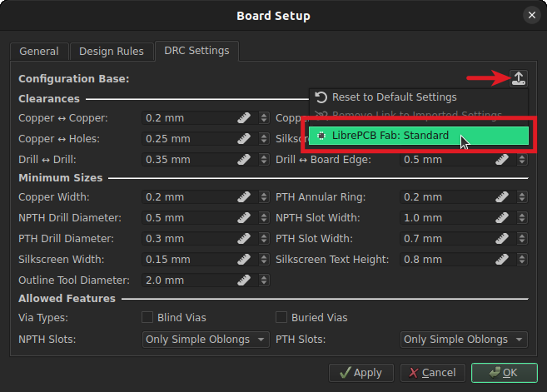The width and height of the screenshot is (547, 392).
Task: Click the Copper ↔ Holes 0.25 mm field
Action: point(206,139)
